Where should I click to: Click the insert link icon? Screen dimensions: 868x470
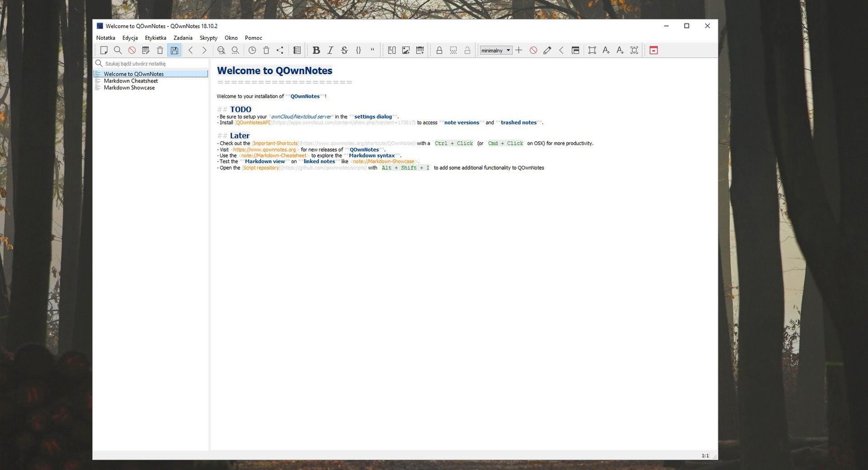392,50
